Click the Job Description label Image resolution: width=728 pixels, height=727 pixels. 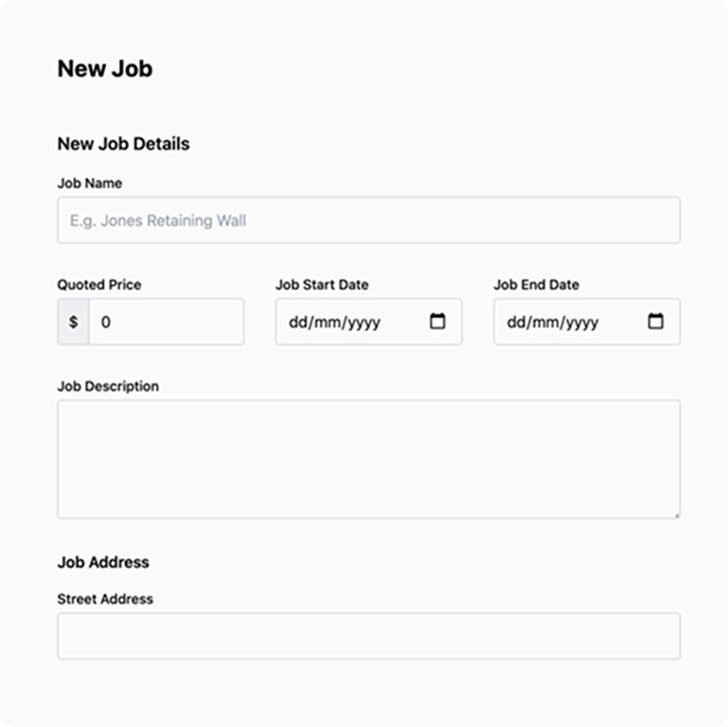click(108, 386)
